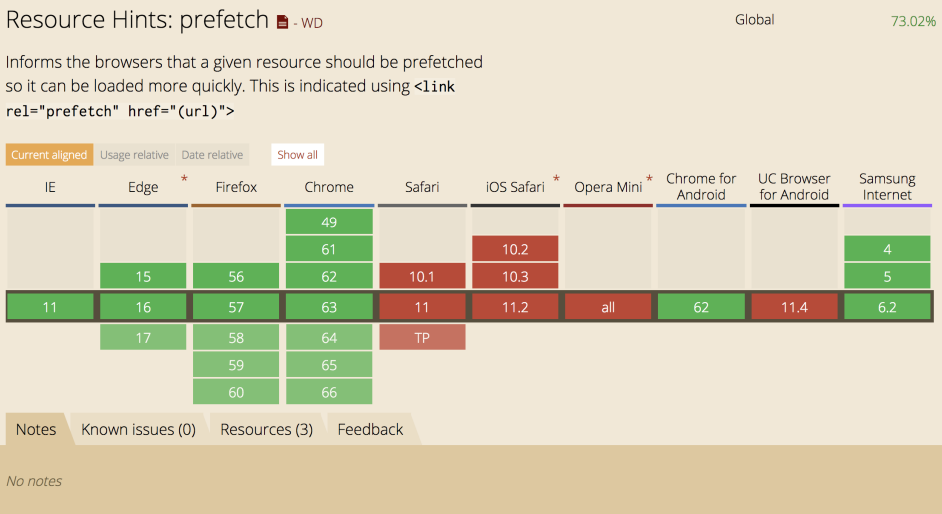942x514 pixels.
Task: Click the Opera Mini all cell
Action: (608, 307)
